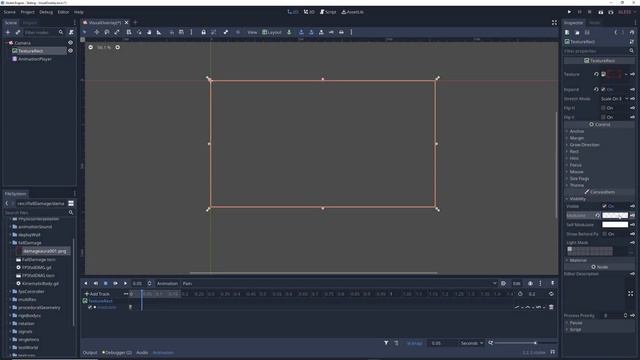Reset the Modulate property value
This screenshot has height=360, width=640.
598,216
